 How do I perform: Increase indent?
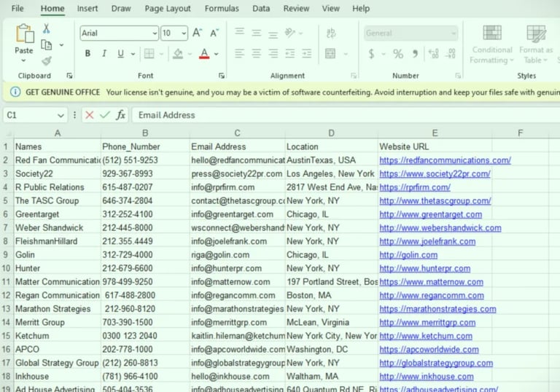(307, 53)
